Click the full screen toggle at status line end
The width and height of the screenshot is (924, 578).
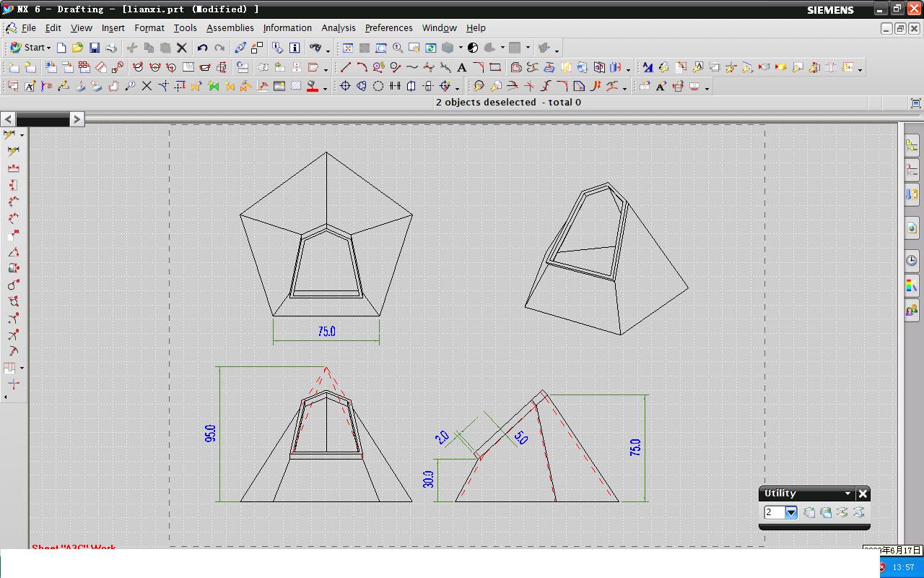916,103
